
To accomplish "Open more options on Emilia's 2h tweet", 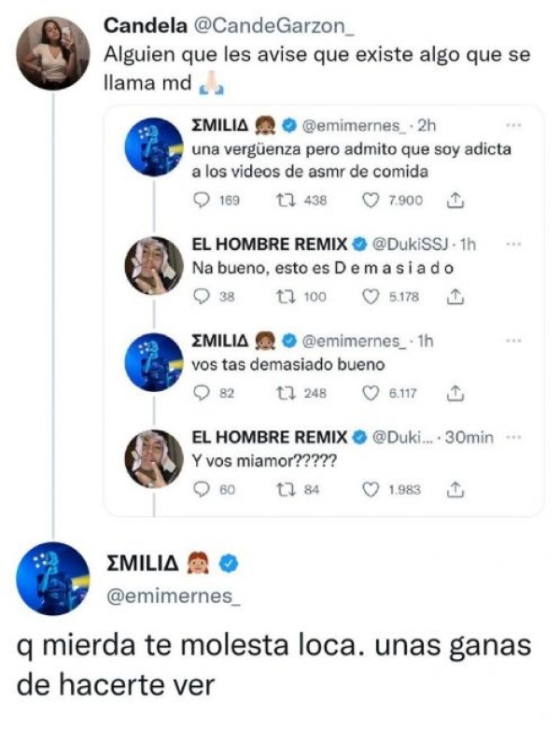I will 511,125.
